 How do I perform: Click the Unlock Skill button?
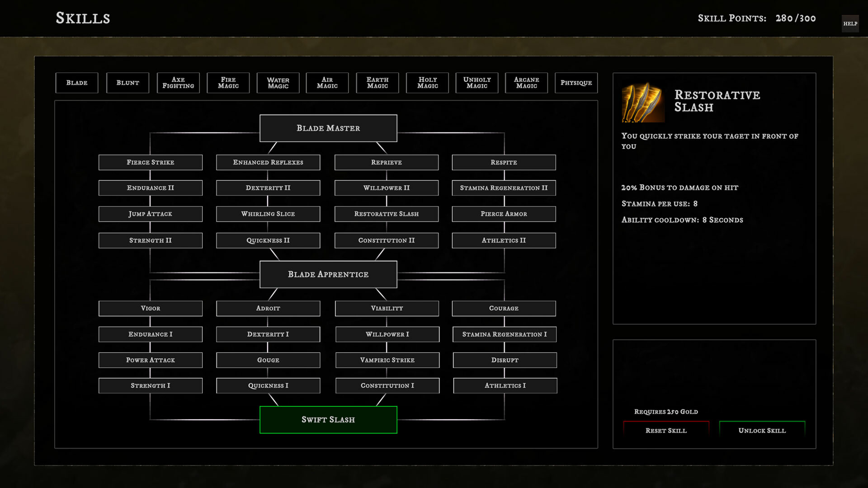point(762,431)
